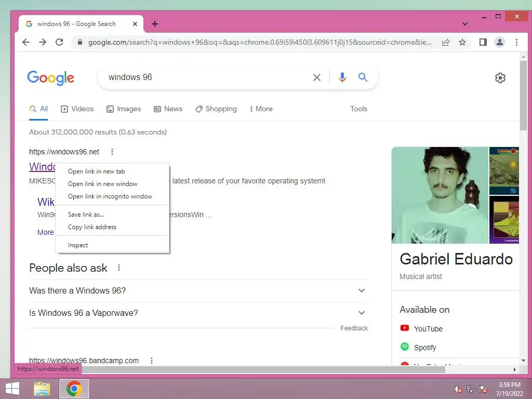Screen dimensions: 532x399
Task: Open the More search filters menu
Action: click(x=261, y=109)
